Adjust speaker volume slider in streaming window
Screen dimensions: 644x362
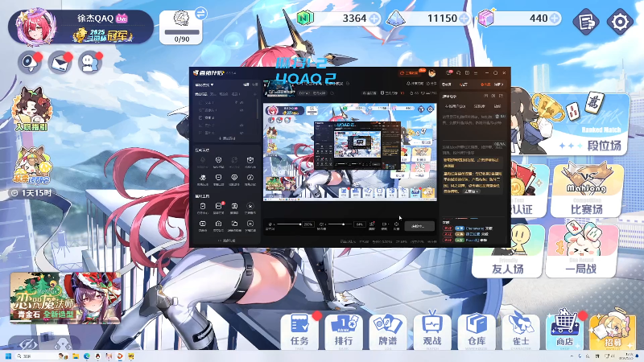click(341, 224)
